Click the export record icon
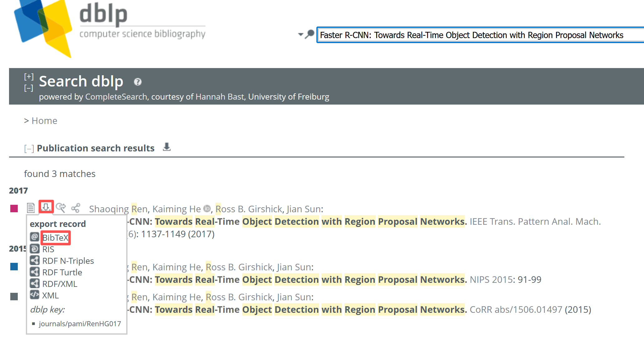This screenshot has height=344, width=644. (x=46, y=207)
